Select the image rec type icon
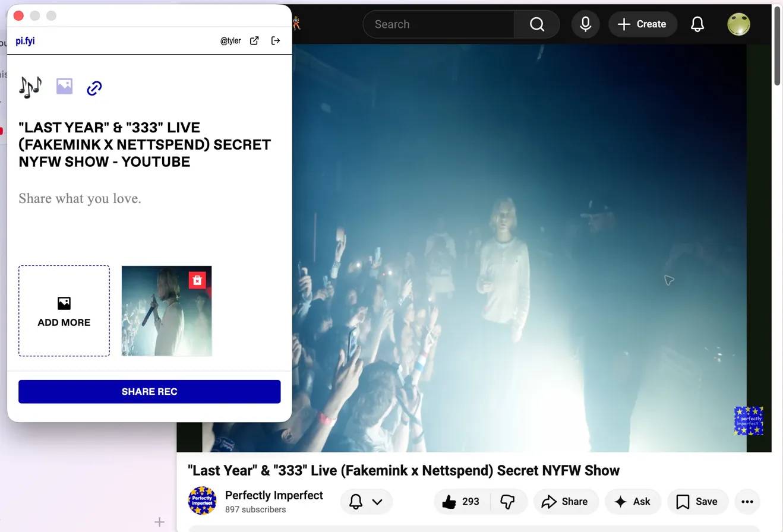This screenshot has height=532, width=783. pyautogui.click(x=64, y=87)
